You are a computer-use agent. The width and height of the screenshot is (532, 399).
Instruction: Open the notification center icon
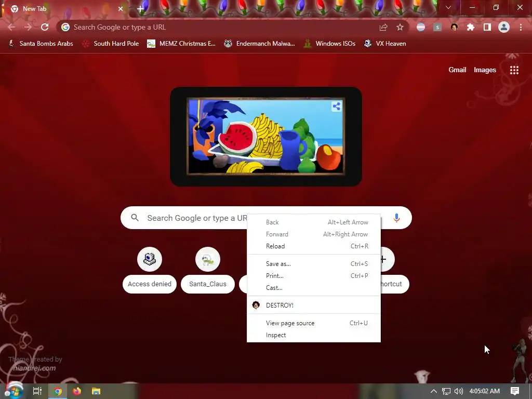pos(515,391)
